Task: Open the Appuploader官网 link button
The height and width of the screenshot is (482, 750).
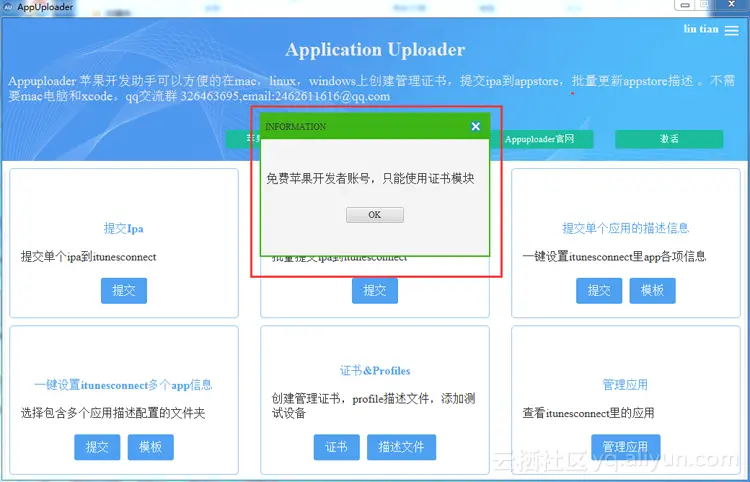Action: pyautogui.click(x=542, y=139)
